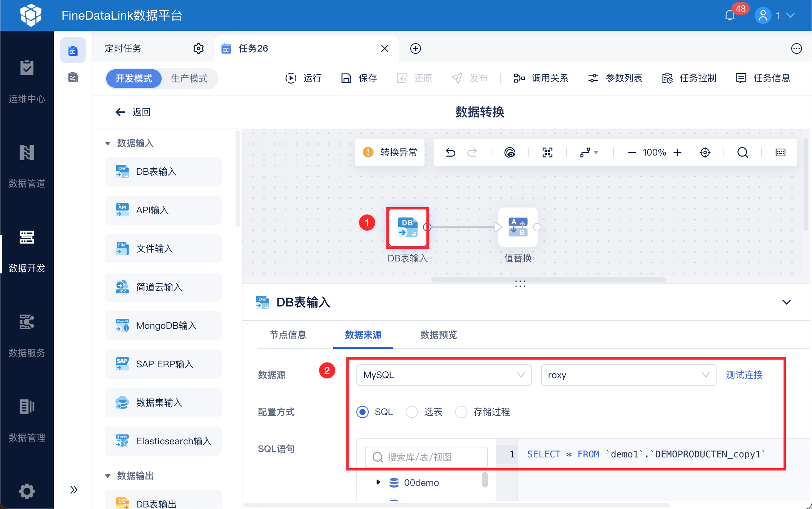
Task: Click the canvas search magnifier icon
Action: 742,152
